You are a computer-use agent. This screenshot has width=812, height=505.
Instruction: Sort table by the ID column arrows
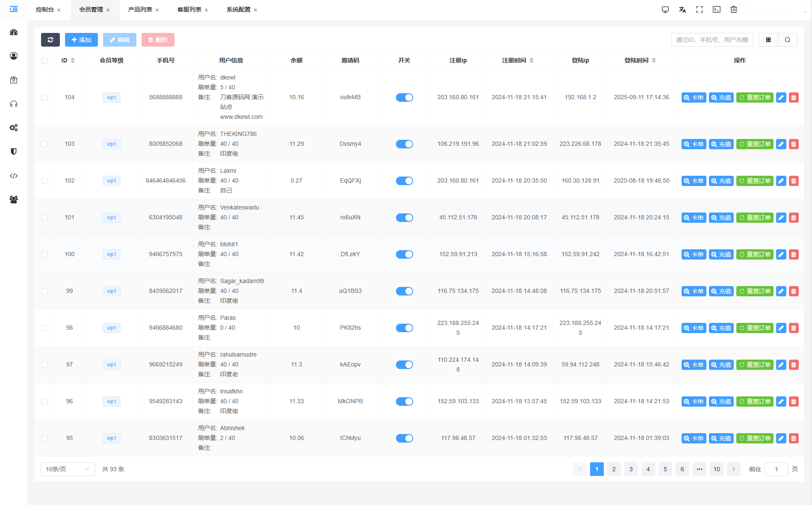(x=73, y=61)
